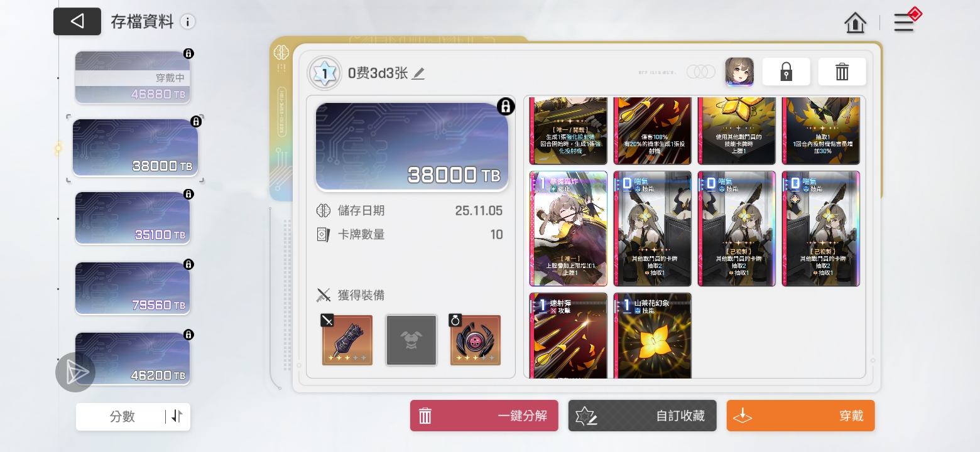980x452 pixels.
Task: Select the ring accessory equipment icon
Action: [476, 340]
